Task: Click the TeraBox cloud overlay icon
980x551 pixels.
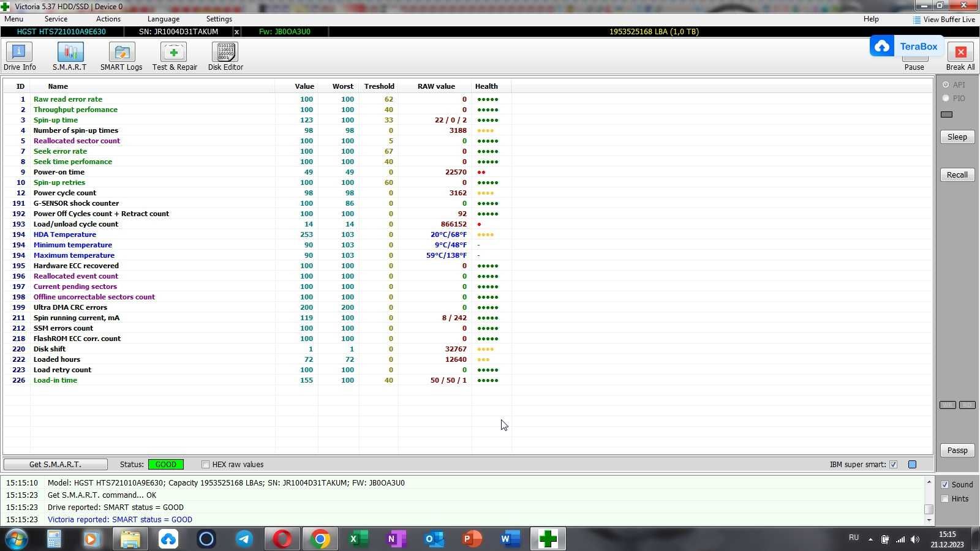Action: coord(882,47)
